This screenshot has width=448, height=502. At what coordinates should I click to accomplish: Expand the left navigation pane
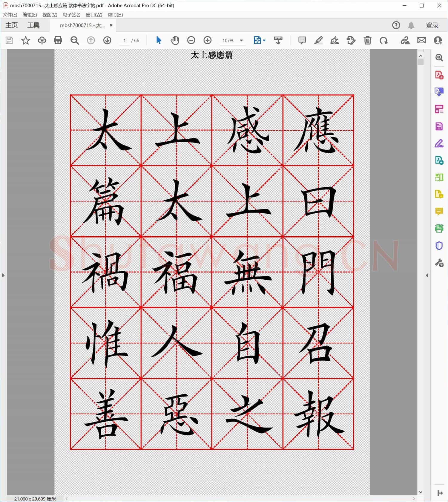(3, 275)
